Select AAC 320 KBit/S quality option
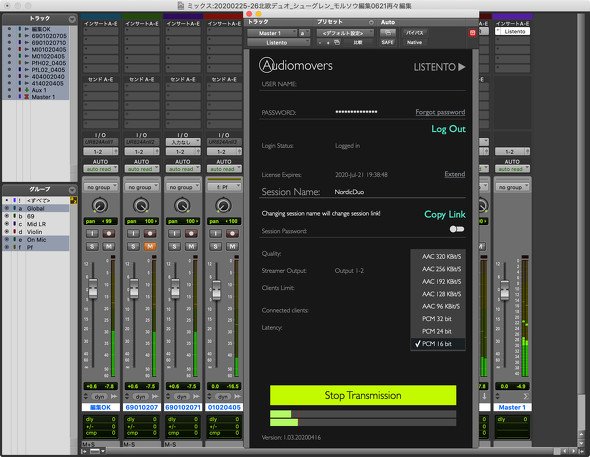590x457 pixels. 438,257
